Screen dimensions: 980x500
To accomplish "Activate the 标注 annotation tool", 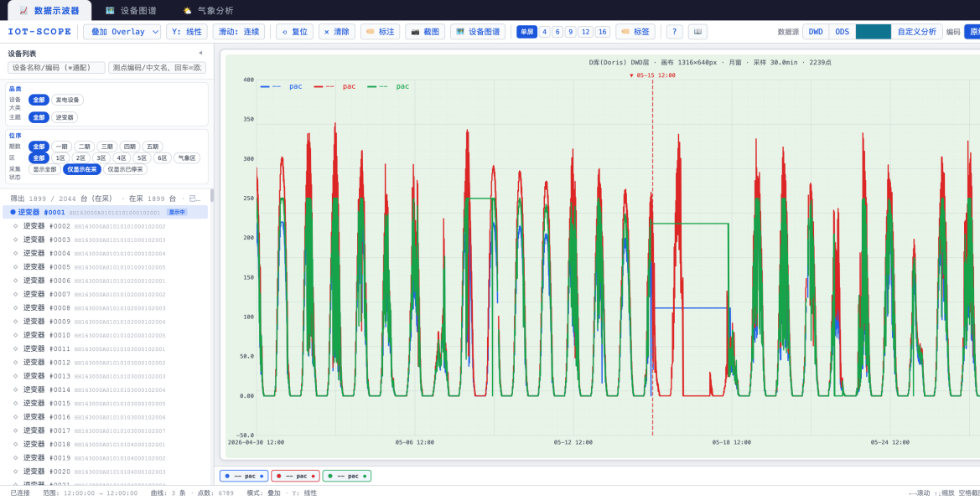I will pyautogui.click(x=380, y=32).
